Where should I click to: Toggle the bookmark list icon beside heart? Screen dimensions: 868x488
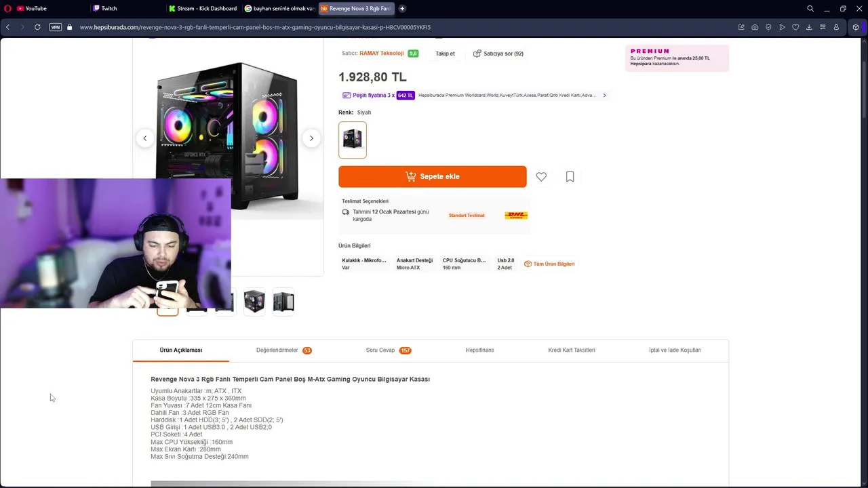tap(570, 177)
